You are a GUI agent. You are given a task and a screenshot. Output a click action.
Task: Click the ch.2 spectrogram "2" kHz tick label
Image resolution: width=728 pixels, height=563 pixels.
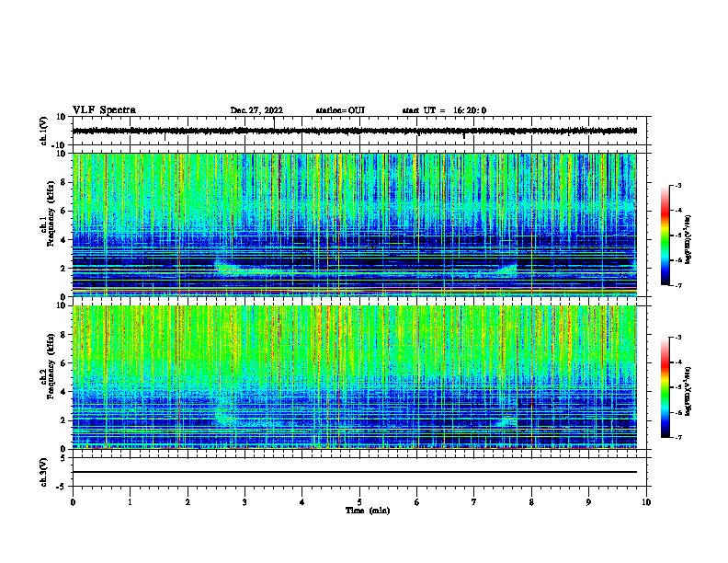tap(64, 420)
